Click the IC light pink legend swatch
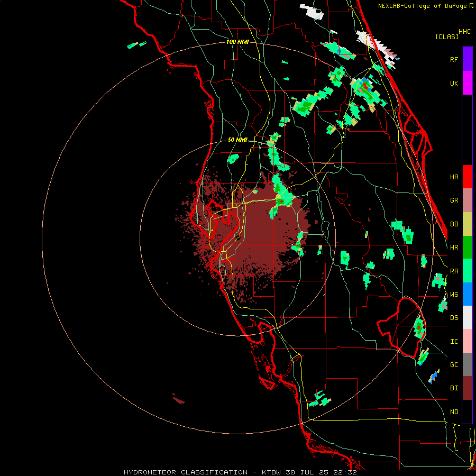Screen dimensions: 476x476 pos(467,341)
